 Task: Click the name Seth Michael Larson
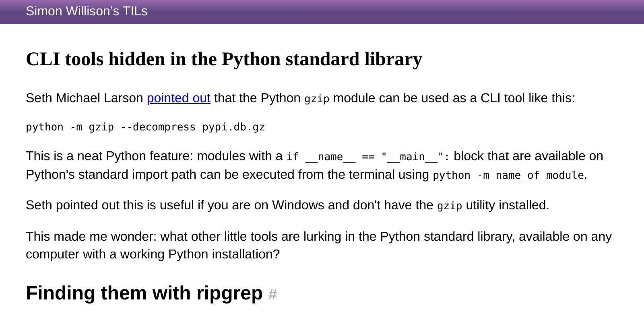click(x=85, y=98)
